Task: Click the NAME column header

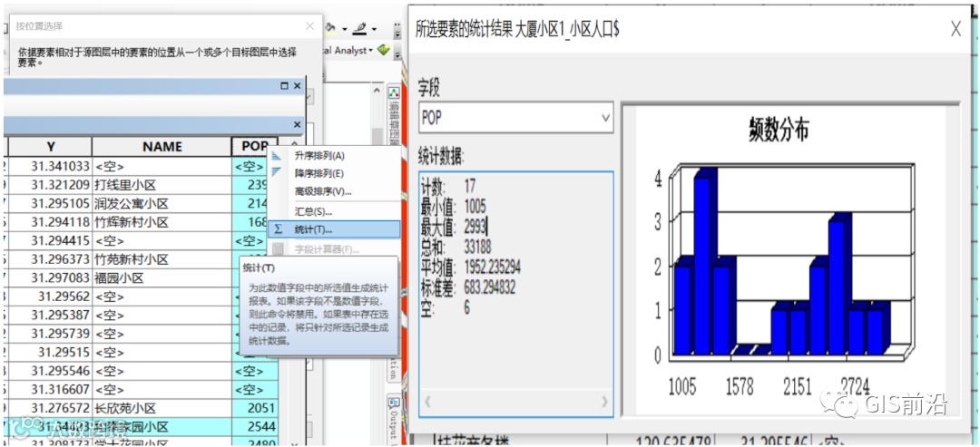Action: coord(162,147)
